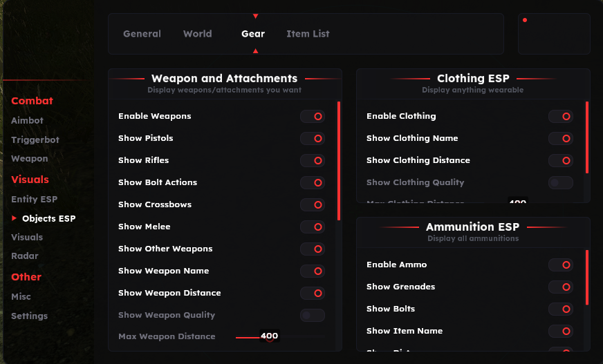The image size is (603, 364).
Task: Click the Show Grenades label
Action: click(x=400, y=287)
